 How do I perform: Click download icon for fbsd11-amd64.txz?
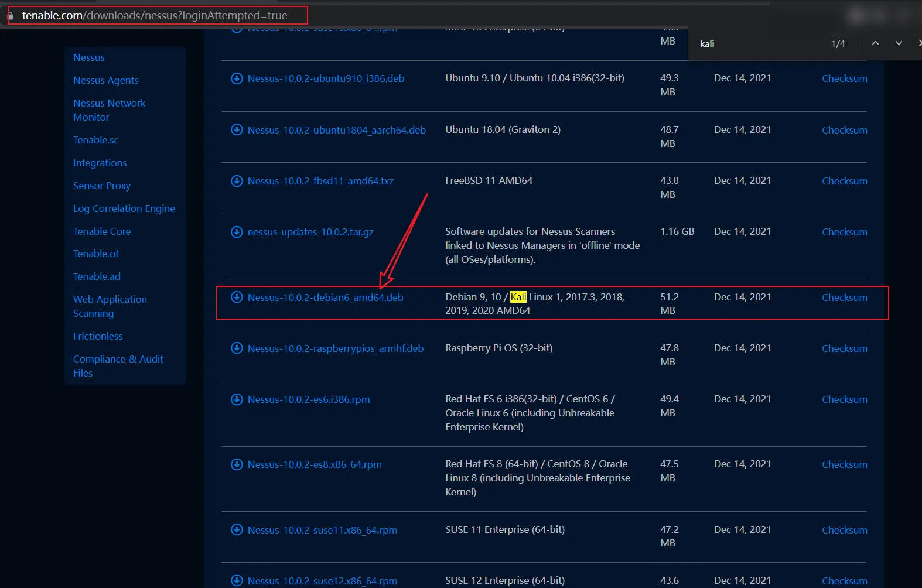237,181
